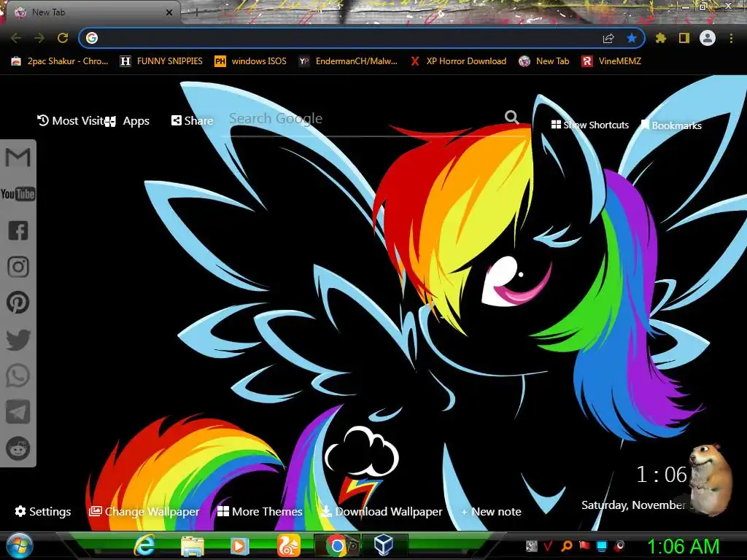Add a New note
747x560 pixels.
(491, 511)
